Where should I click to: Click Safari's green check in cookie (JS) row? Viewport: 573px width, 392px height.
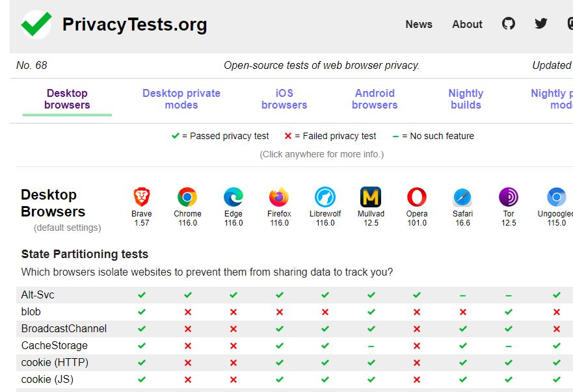point(463,380)
